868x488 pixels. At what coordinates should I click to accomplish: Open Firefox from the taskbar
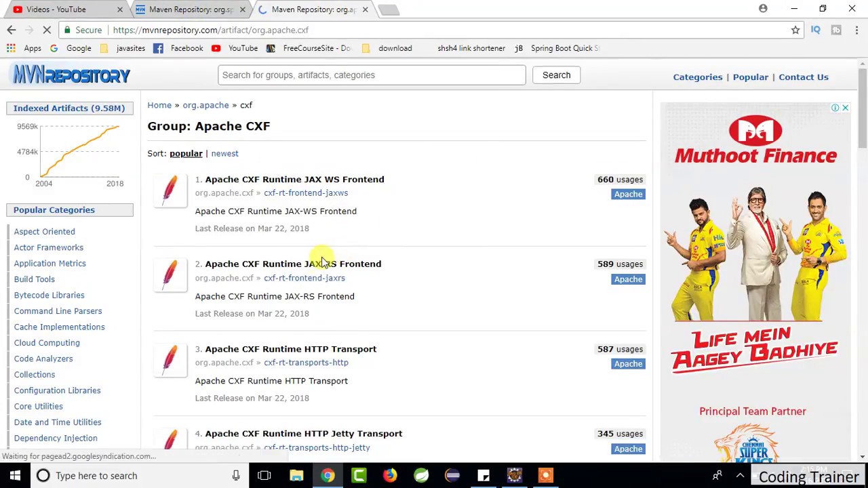coord(390,475)
